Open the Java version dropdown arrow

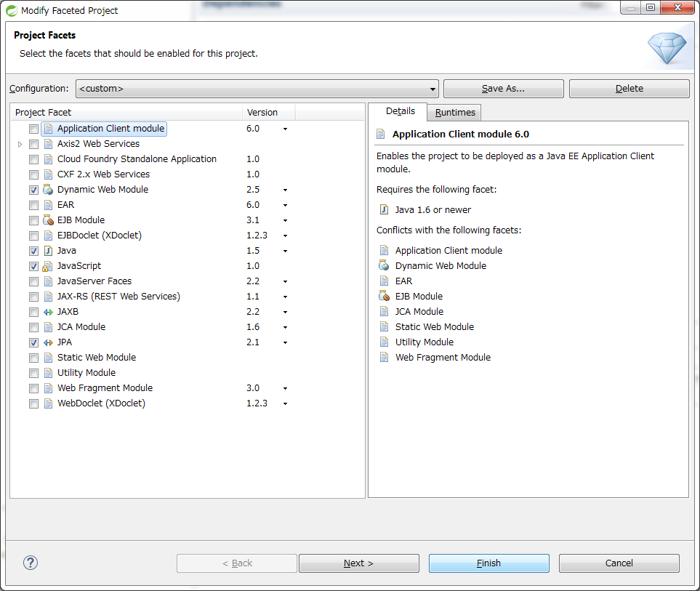pyautogui.click(x=286, y=251)
